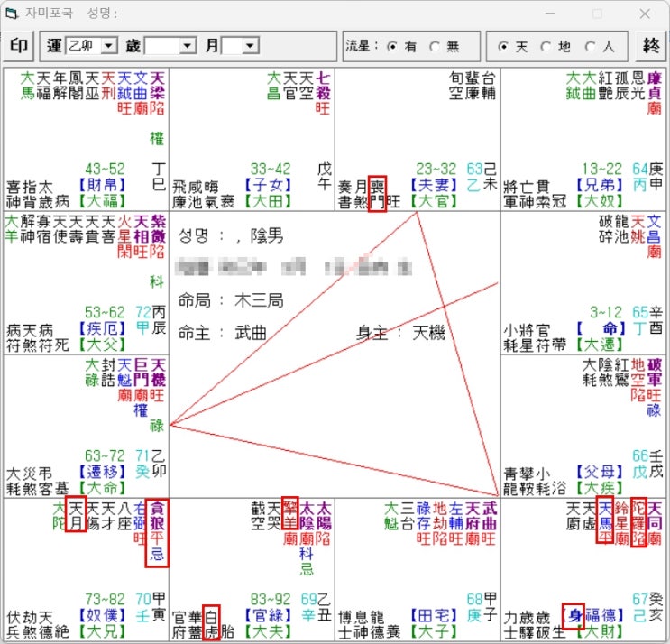Click the 【大夫】 label
Viewport: 670px width, 644px height.
[269, 631]
